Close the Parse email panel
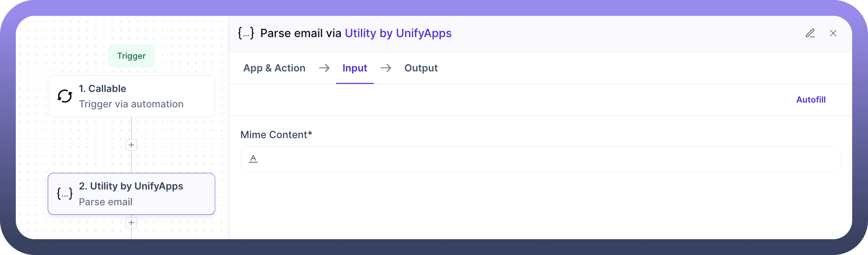The width and height of the screenshot is (868, 255). [x=833, y=33]
